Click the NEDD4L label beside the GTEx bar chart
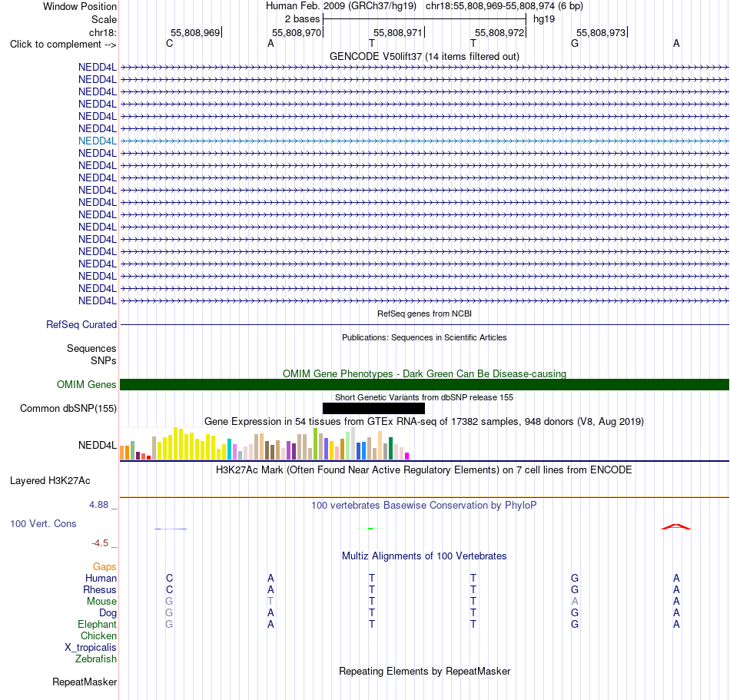This screenshot has height=700, width=730. [x=98, y=445]
